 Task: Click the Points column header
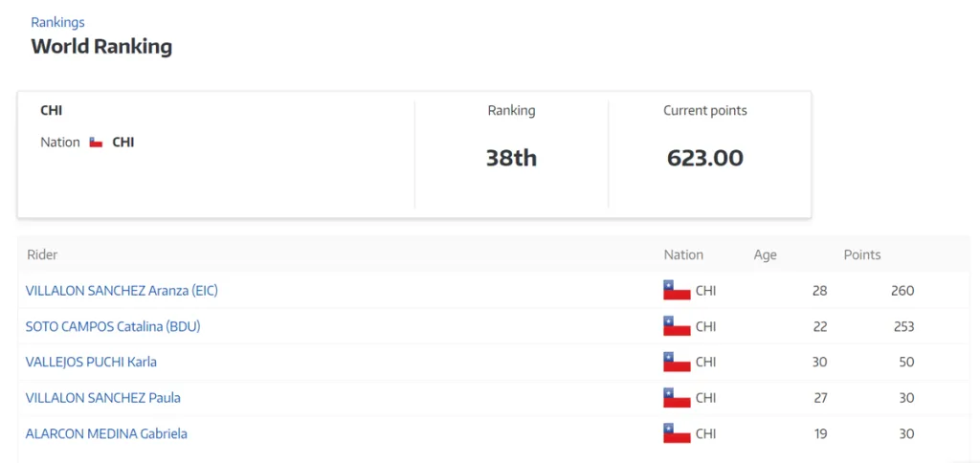pyautogui.click(x=861, y=254)
